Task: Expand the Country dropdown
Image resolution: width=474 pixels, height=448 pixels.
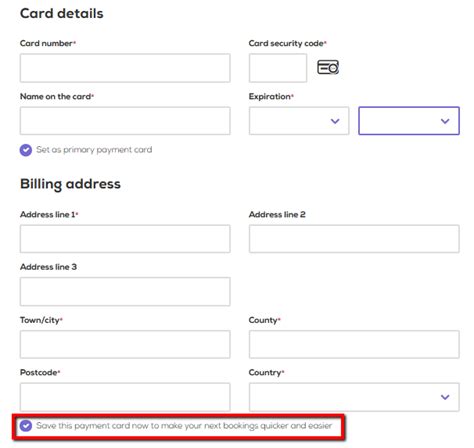Action: click(x=354, y=397)
